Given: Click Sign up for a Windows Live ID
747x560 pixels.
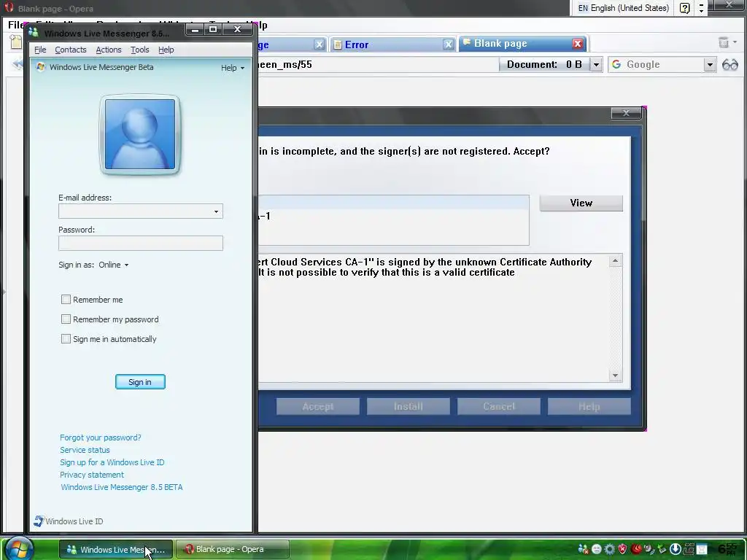Looking at the screenshot, I should (x=112, y=462).
